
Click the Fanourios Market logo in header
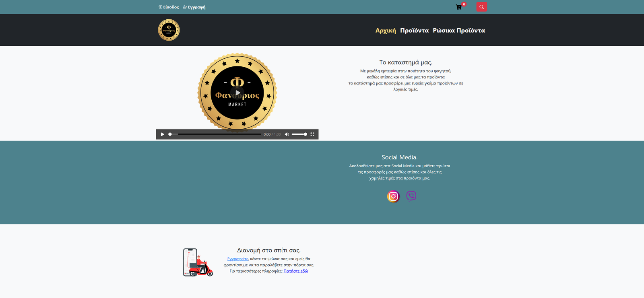pos(169,30)
